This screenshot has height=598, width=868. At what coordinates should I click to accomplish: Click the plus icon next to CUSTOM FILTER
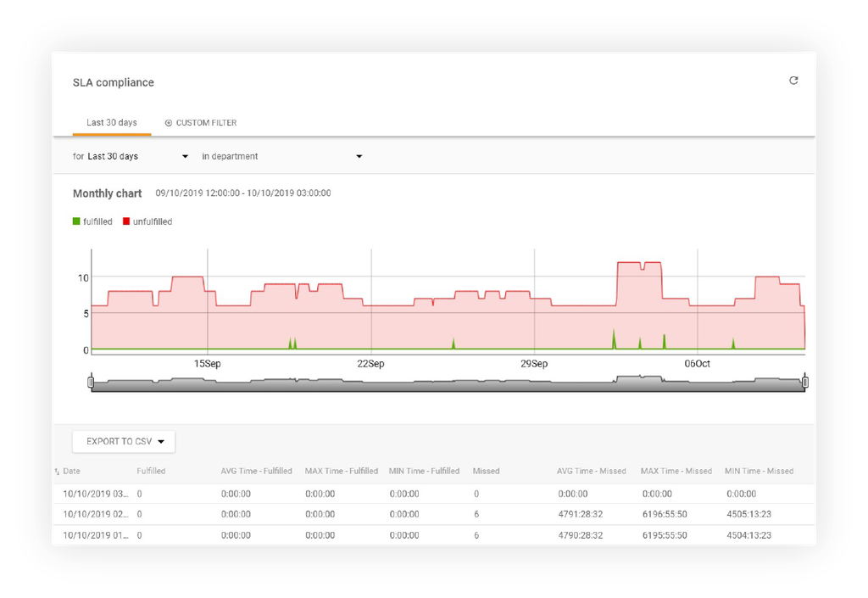(170, 122)
